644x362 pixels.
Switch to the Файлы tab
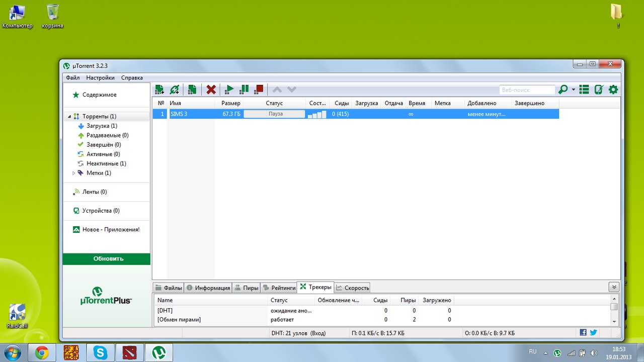[x=169, y=288]
